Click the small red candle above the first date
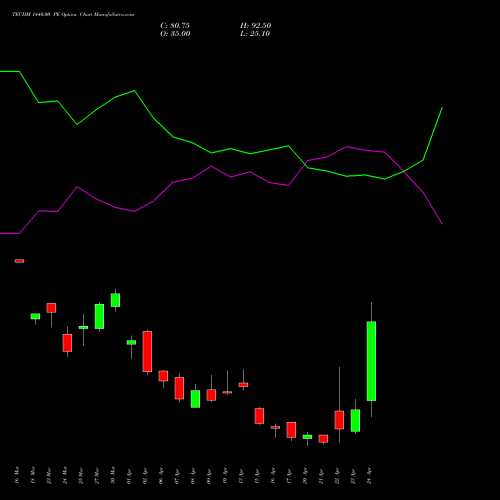Viewport: 500px width, 500px height. pos(19,261)
